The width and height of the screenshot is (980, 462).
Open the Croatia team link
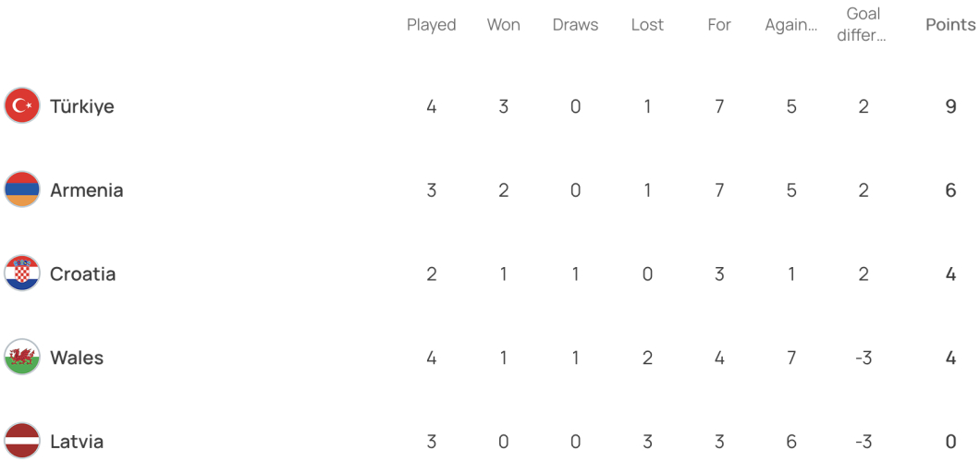82,274
